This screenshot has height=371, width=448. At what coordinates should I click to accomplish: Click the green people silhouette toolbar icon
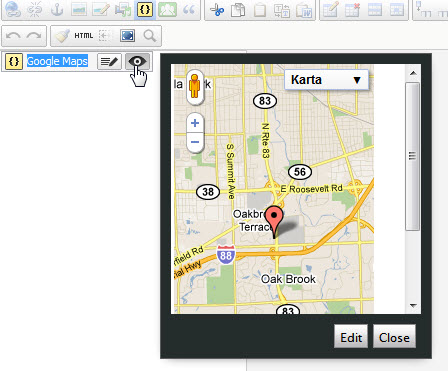[167, 10]
